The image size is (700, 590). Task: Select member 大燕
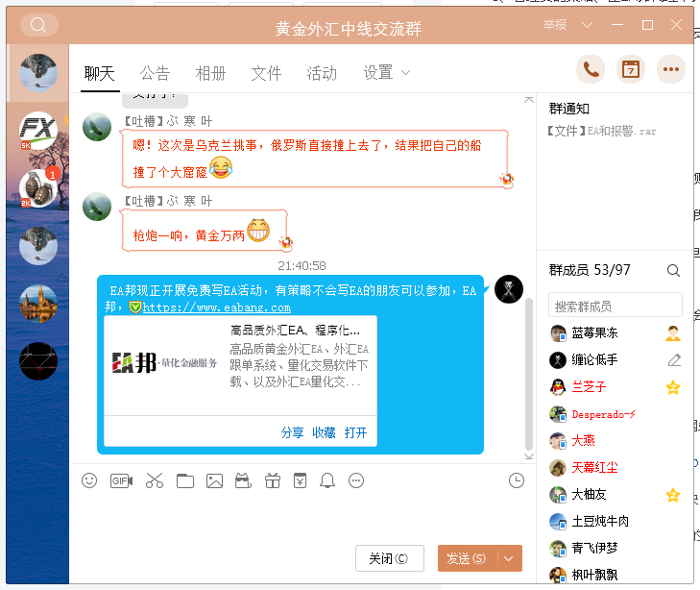click(x=616, y=441)
